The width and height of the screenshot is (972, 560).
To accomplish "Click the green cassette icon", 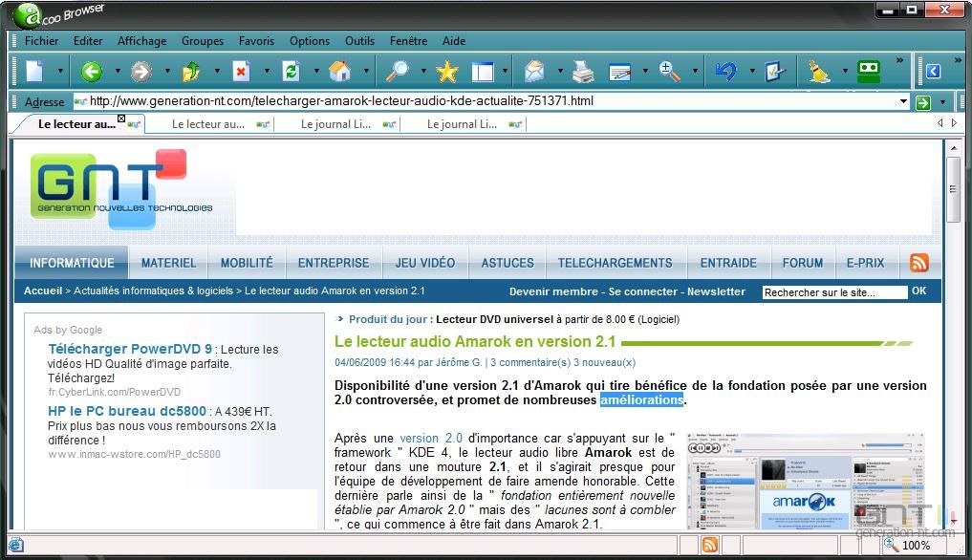I will click(x=869, y=72).
